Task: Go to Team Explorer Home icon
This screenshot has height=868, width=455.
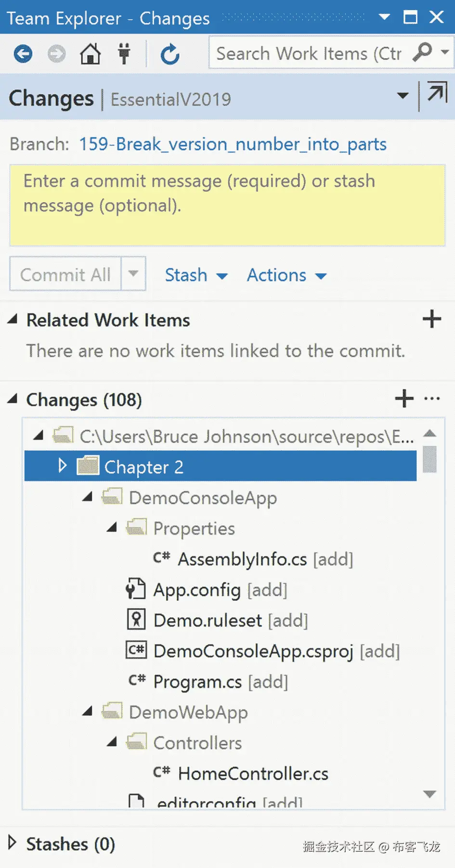Action: pos(90,54)
